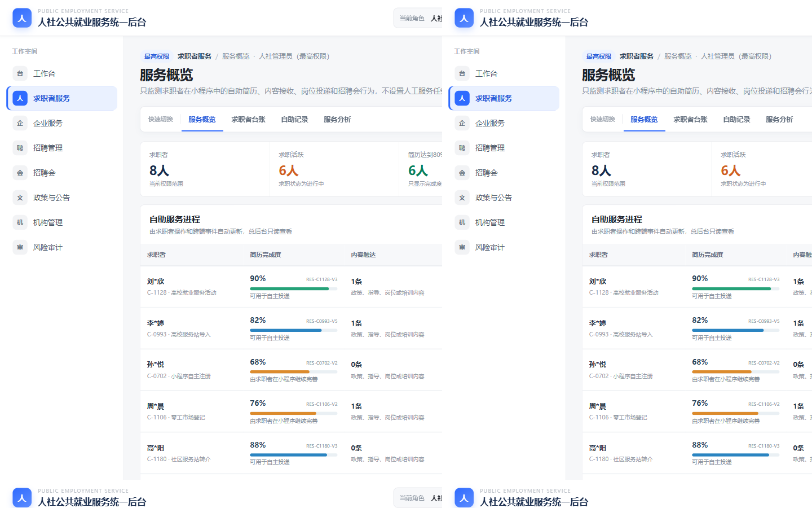Open 风险审计 icon in right copy sidebar
812x508 pixels.
point(462,247)
